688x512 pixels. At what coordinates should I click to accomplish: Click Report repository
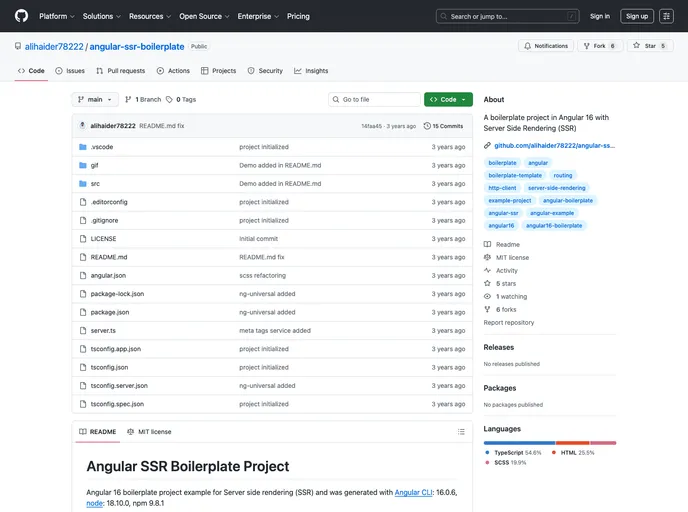pos(509,323)
